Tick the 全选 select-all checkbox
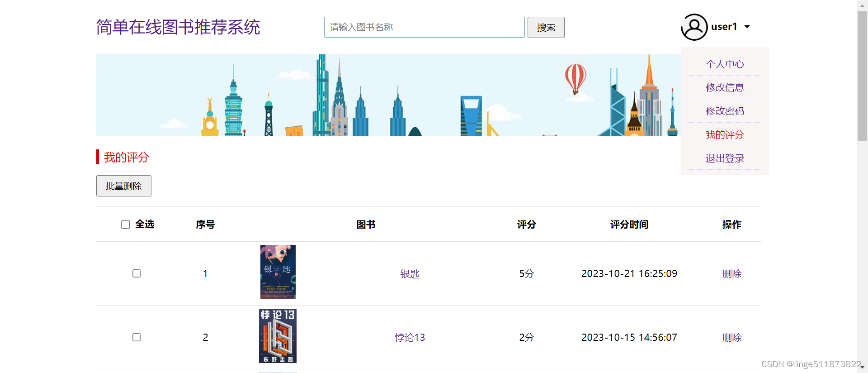 126,225
